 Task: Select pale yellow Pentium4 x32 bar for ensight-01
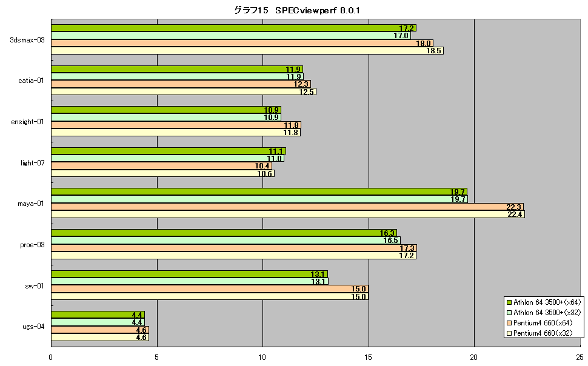[x=176, y=132]
